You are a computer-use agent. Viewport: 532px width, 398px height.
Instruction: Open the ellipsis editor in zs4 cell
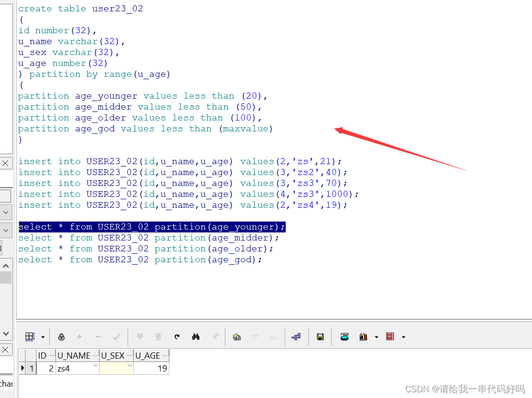[x=96, y=365]
